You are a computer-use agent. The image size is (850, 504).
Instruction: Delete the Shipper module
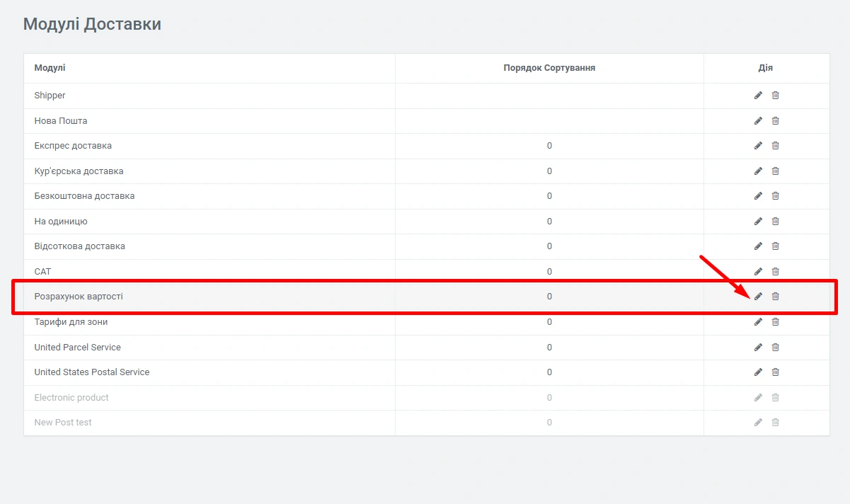[x=775, y=96]
